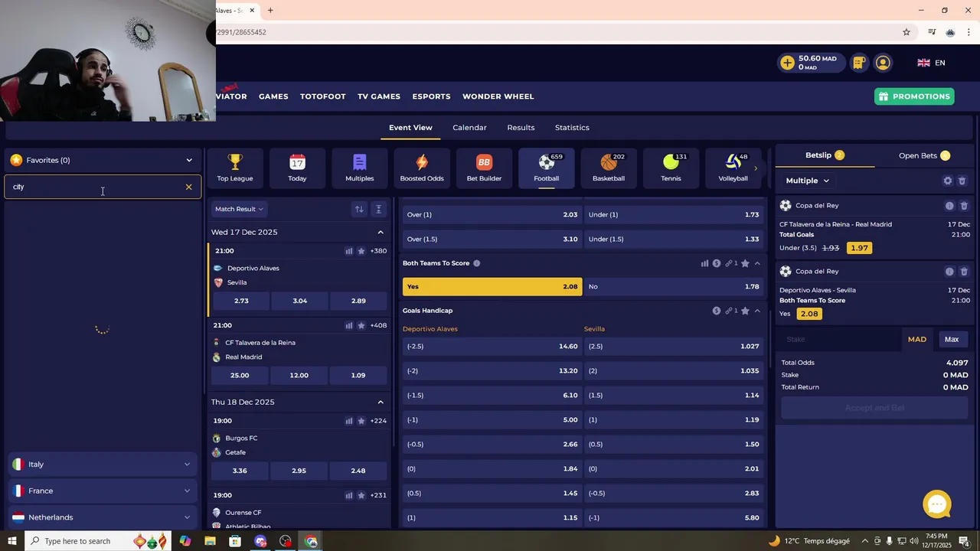Expand the Italy country list
The height and width of the screenshot is (551, 980).
pyautogui.click(x=103, y=465)
